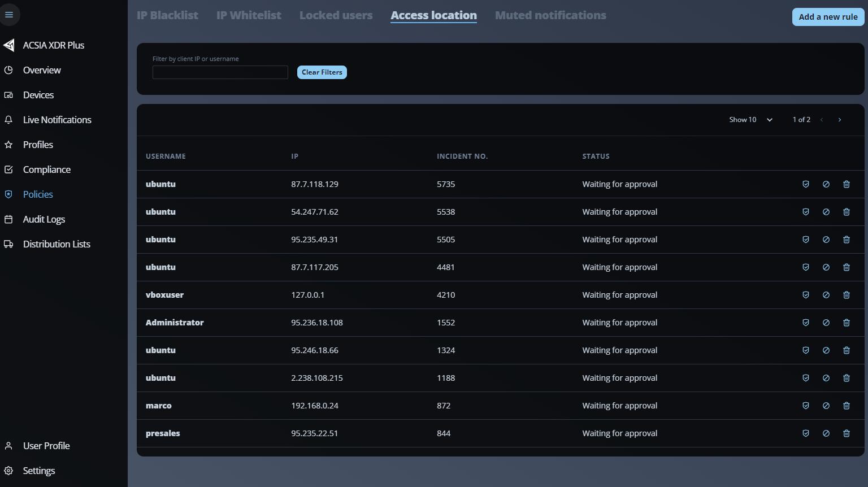This screenshot has width=868, height=487.
Task: Approve access for IP 95.235.49.31
Action: (806, 240)
